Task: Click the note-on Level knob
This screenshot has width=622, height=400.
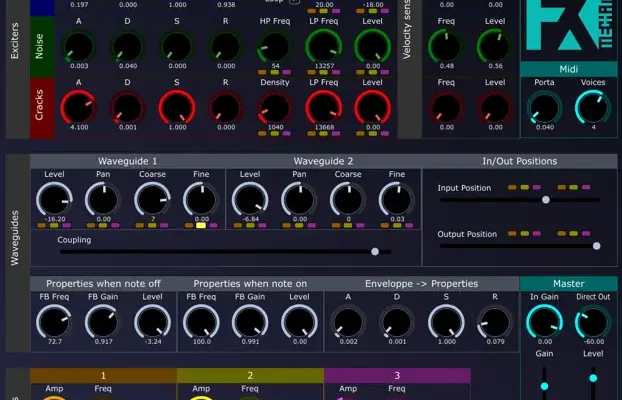Action: point(299,322)
